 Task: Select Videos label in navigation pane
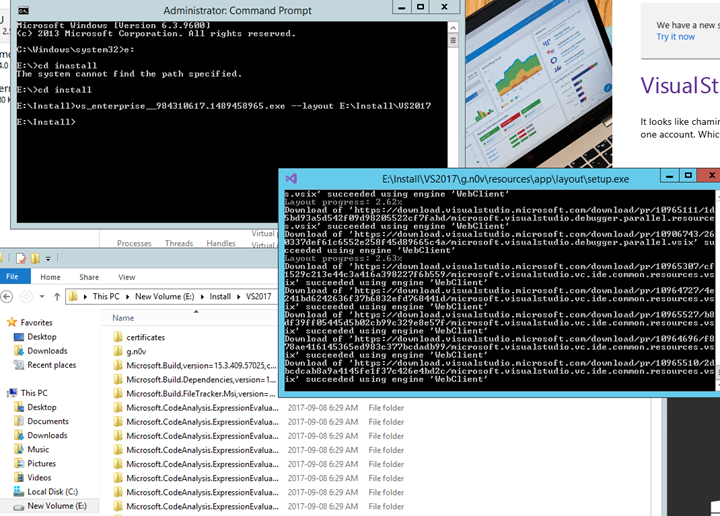39,477
